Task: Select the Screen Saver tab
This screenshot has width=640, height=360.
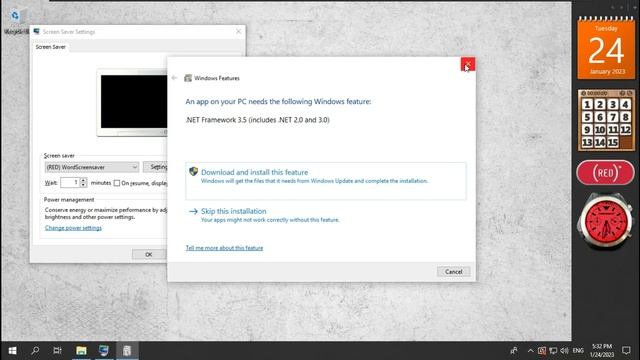Action: pos(51,47)
